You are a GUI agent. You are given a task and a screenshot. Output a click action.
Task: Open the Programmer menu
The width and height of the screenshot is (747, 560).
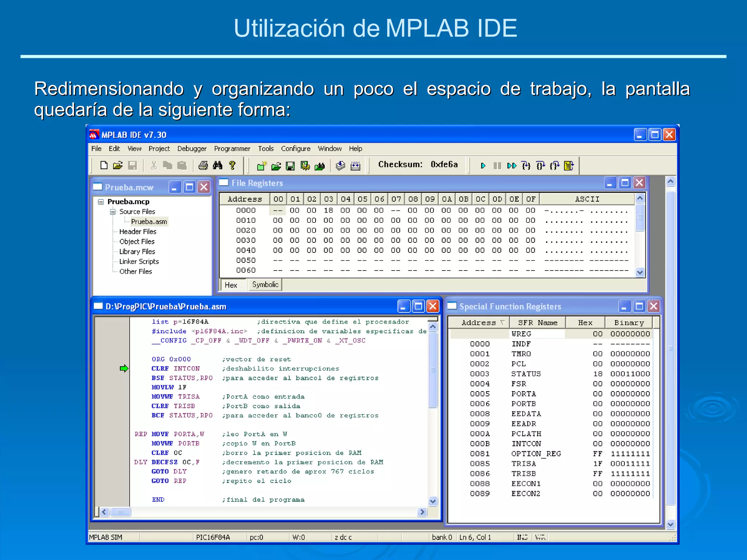[232, 148]
